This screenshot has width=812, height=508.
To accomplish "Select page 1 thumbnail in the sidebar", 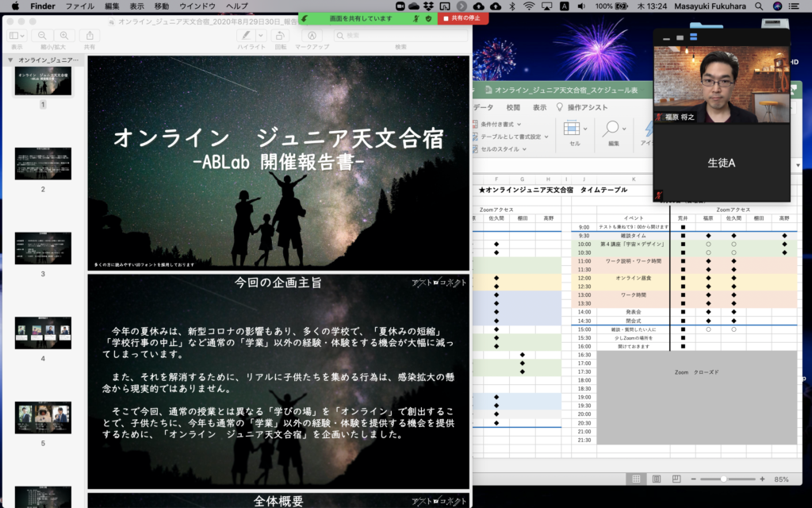I will pyautogui.click(x=43, y=82).
